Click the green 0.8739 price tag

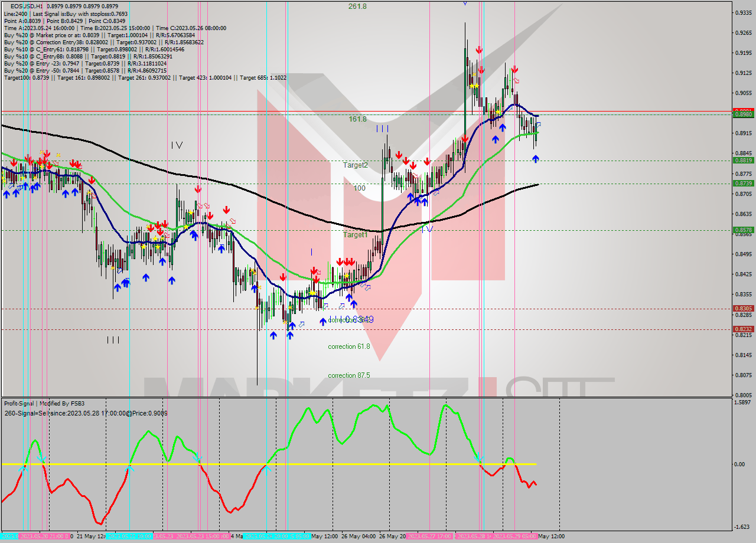(742, 183)
